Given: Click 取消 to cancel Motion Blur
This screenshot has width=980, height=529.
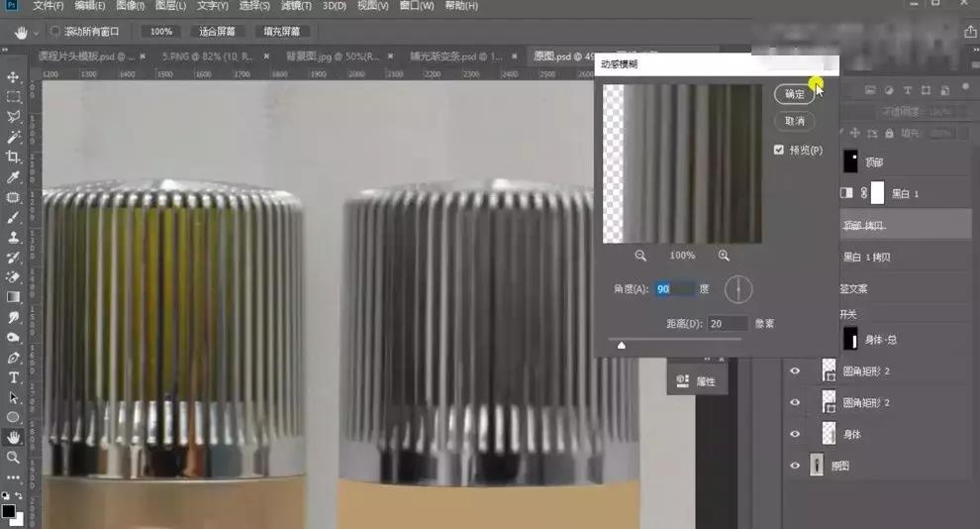Looking at the screenshot, I should point(794,121).
